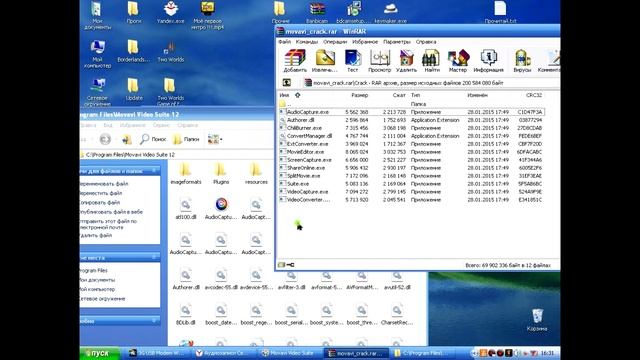Image resolution: width=640 pixels, height=360 pixels.
Task: Sort the archive list by the CRC32 column
Action: pyautogui.click(x=534, y=95)
